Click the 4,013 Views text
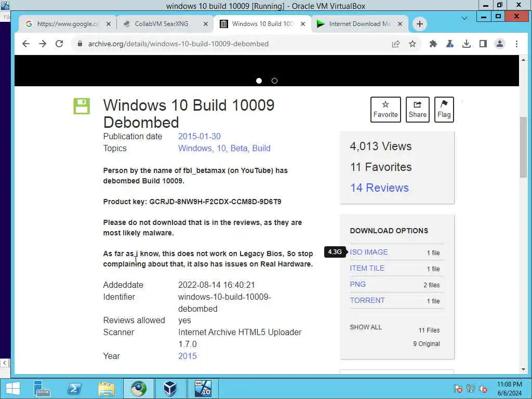 coord(381,146)
